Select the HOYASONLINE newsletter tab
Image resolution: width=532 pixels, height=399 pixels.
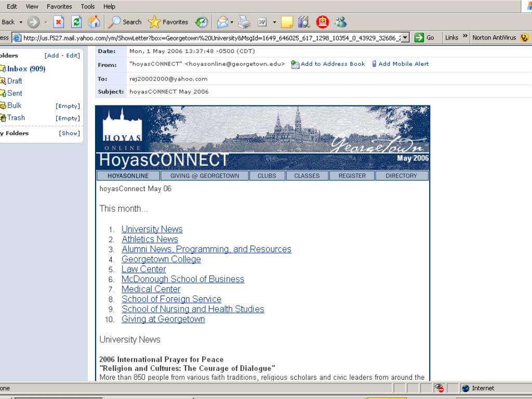pyautogui.click(x=128, y=176)
